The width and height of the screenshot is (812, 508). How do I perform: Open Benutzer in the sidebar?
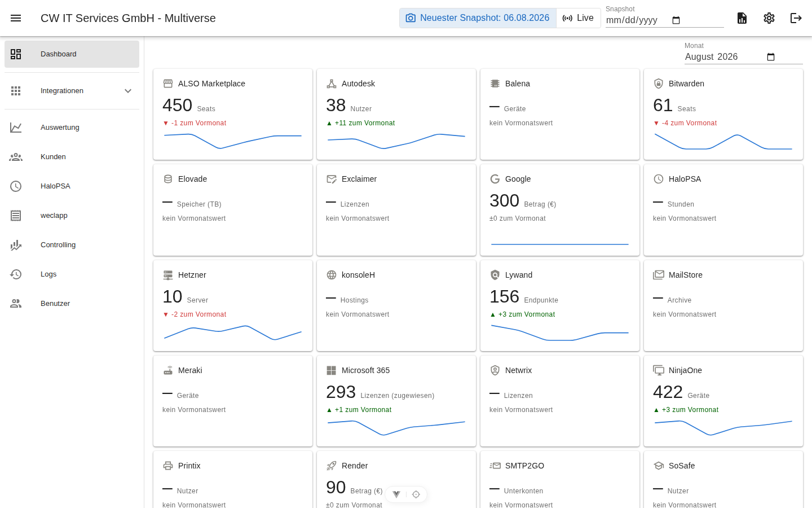click(72, 304)
